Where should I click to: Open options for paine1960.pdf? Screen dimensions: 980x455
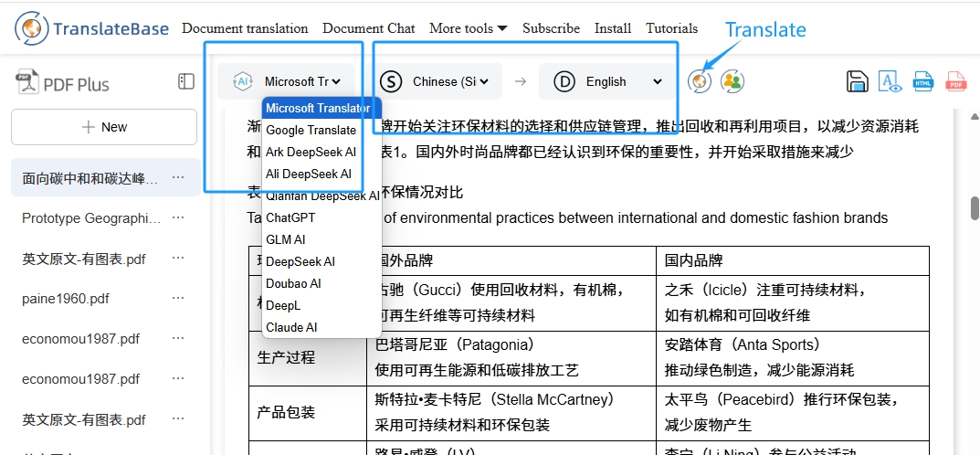[178, 298]
